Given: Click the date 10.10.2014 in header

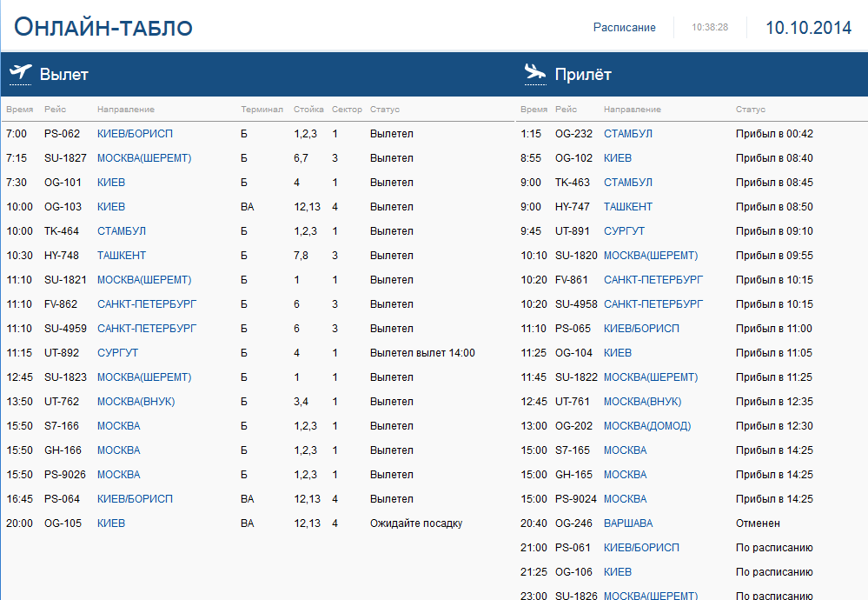Looking at the screenshot, I should tap(808, 28).
